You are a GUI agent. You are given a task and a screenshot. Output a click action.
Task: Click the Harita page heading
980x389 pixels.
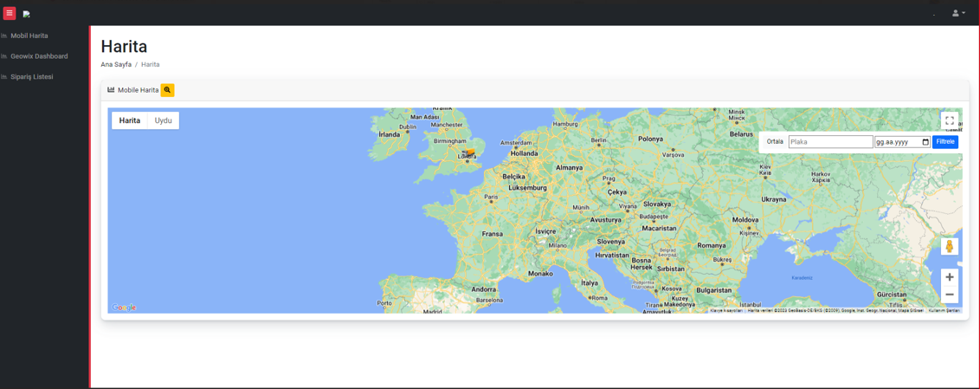[x=124, y=46]
